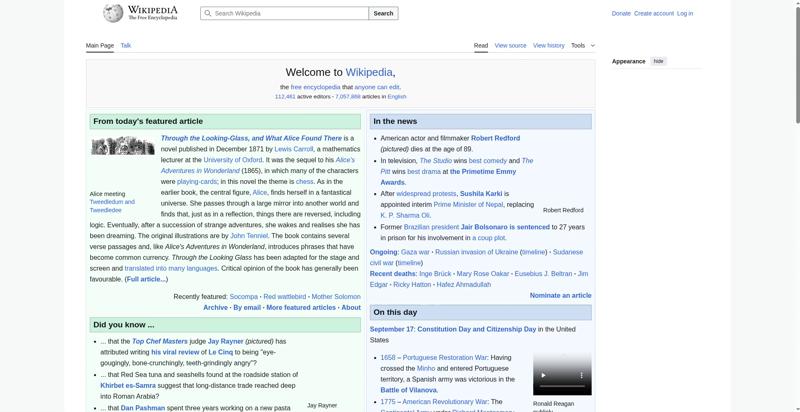Open the Nominate an article link
The height and width of the screenshot is (412, 800).
(x=560, y=295)
